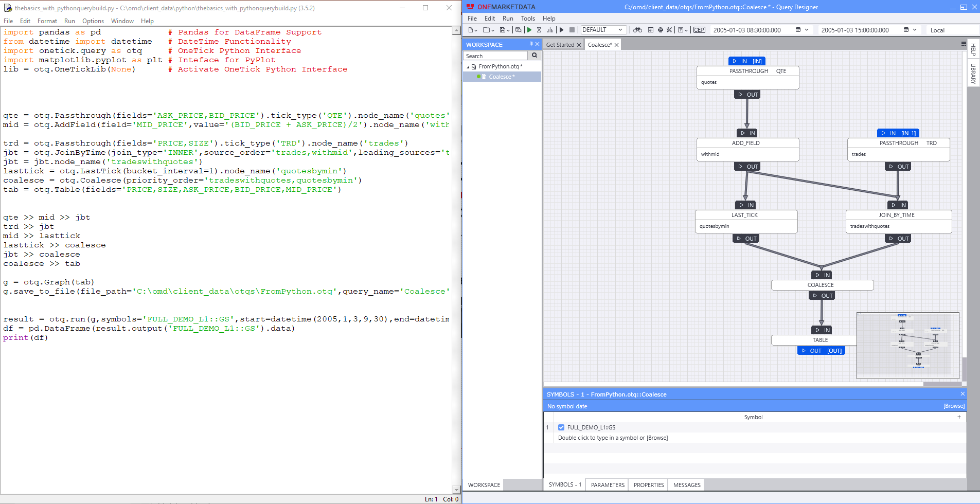
Task: Switch to the PROPERTIES tab
Action: click(649, 485)
